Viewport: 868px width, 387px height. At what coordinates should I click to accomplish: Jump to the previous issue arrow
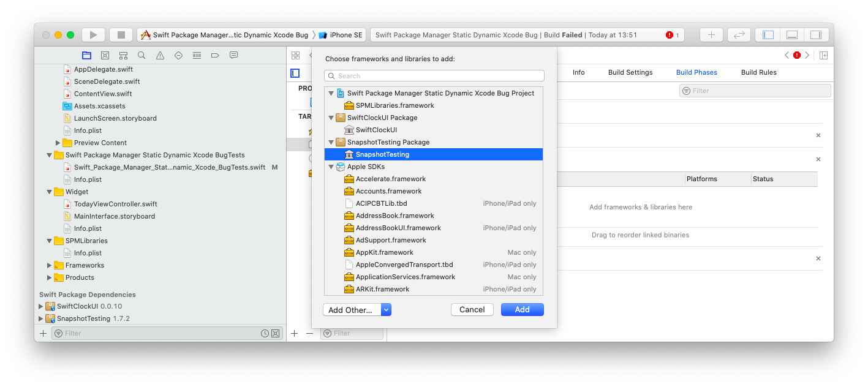tap(787, 55)
